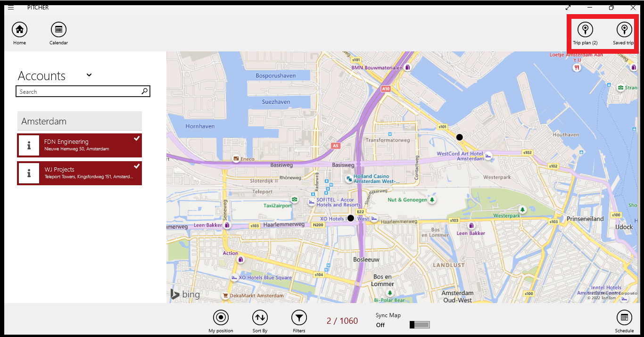Select the Amsterdam group header
The height and width of the screenshot is (337, 644).
pyautogui.click(x=79, y=121)
